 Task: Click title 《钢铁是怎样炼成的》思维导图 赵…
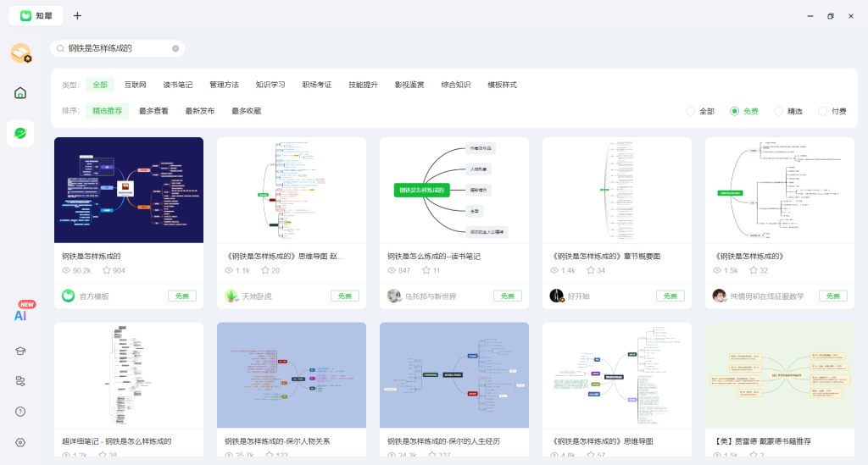pos(285,256)
